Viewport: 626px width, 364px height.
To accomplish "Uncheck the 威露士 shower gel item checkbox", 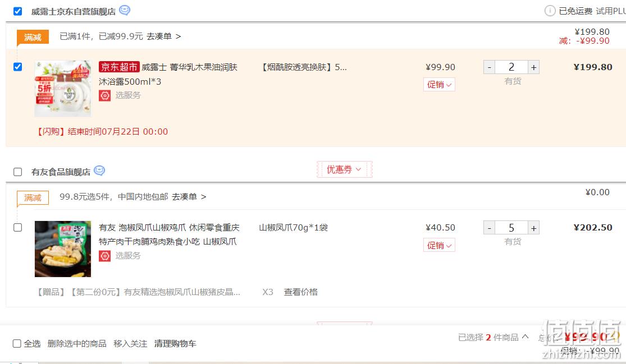I will point(17,67).
